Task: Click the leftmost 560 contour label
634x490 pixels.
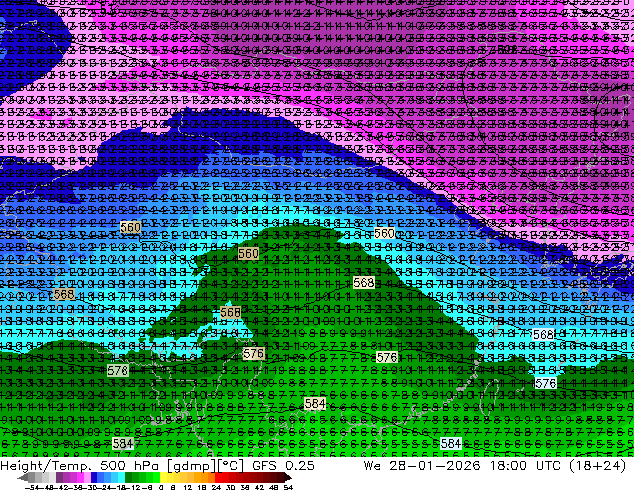Action: point(130,228)
